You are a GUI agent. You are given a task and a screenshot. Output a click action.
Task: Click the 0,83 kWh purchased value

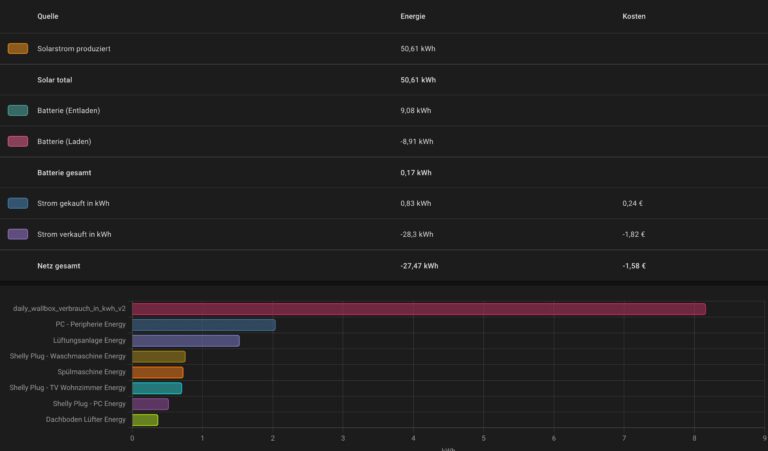click(x=416, y=203)
